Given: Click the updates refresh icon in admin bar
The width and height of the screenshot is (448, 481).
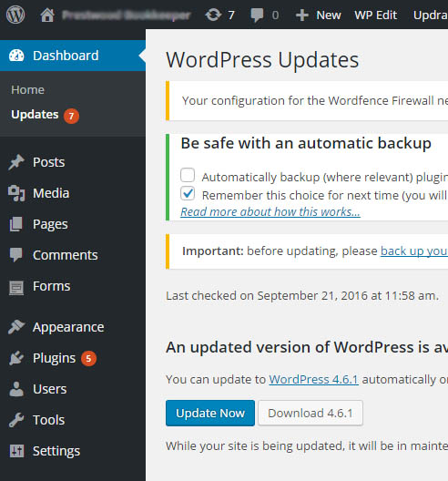Looking at the screenshot, I should pos(213,15).
